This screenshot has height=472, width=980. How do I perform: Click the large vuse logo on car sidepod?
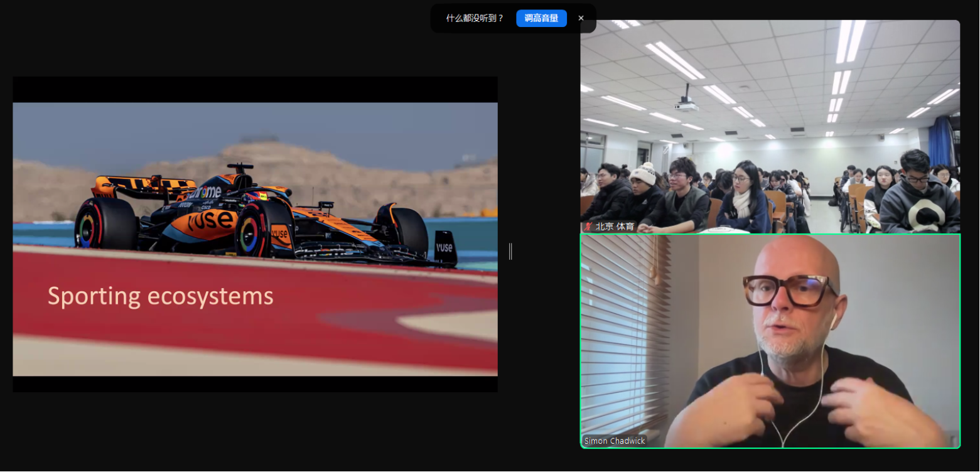tap(212, 220)
